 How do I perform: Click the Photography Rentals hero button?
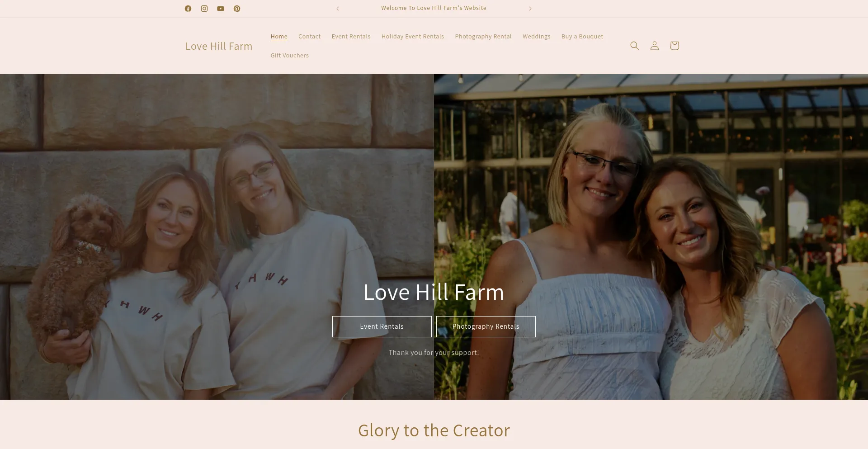tap(486, 326)
